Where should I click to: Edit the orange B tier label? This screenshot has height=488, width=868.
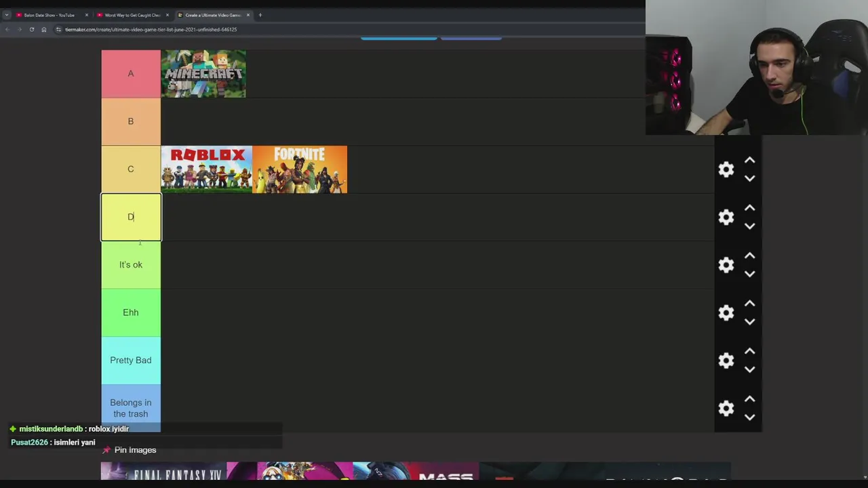[131, 121]
